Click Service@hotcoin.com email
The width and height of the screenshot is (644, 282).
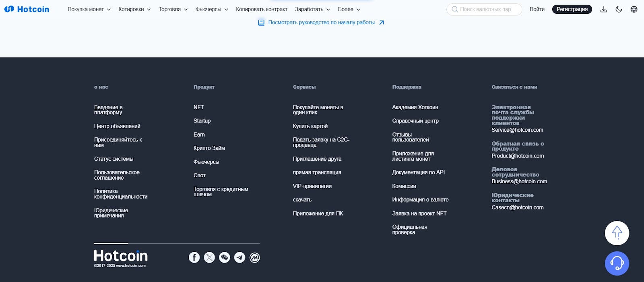pyautogui.click(x=517, y=130)
